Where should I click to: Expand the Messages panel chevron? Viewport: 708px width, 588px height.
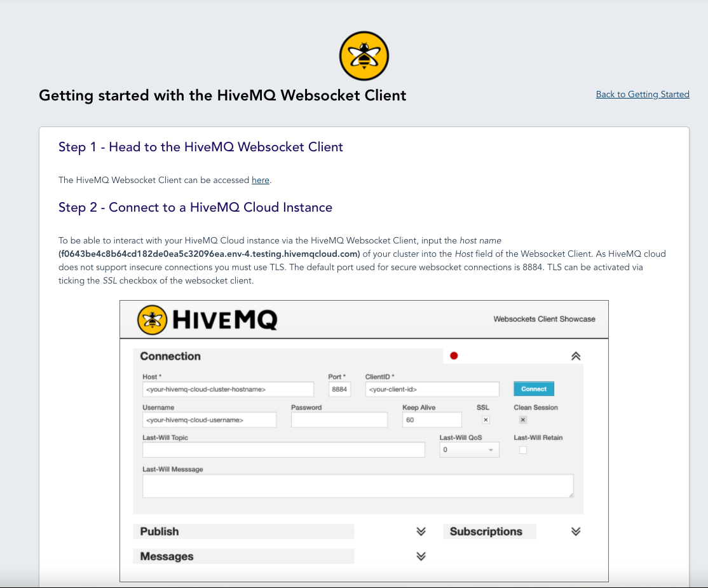[421, 556]
